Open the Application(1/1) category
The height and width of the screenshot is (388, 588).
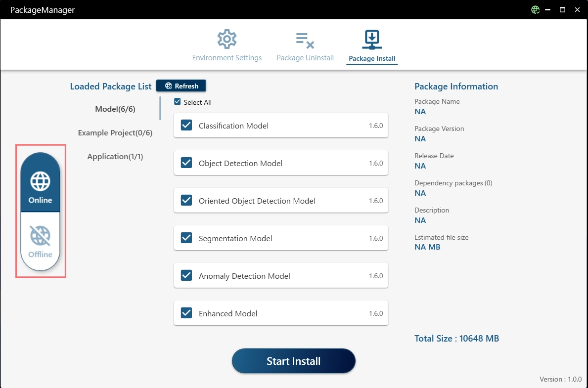(115, 156)
